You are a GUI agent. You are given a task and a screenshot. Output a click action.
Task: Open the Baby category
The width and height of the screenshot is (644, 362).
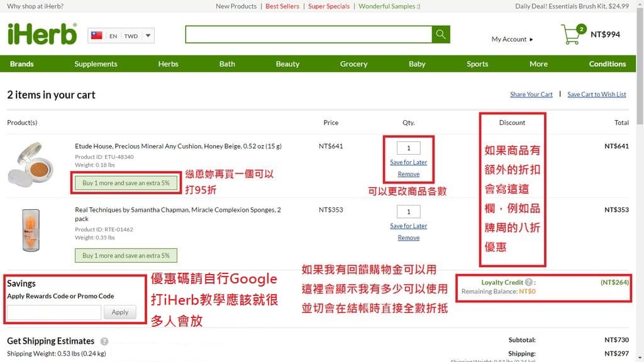[x=417, y=63]
